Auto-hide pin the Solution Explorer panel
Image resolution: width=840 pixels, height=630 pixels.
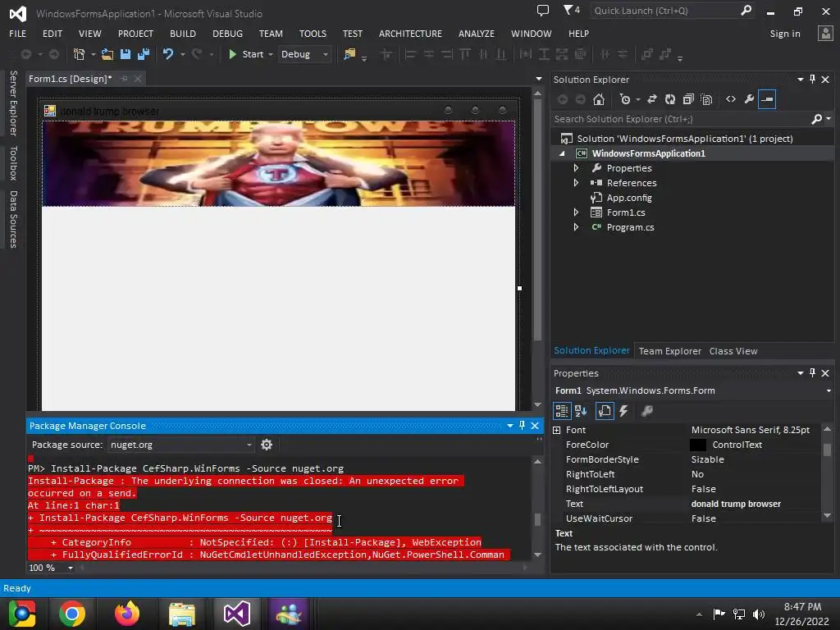(812, 80)
